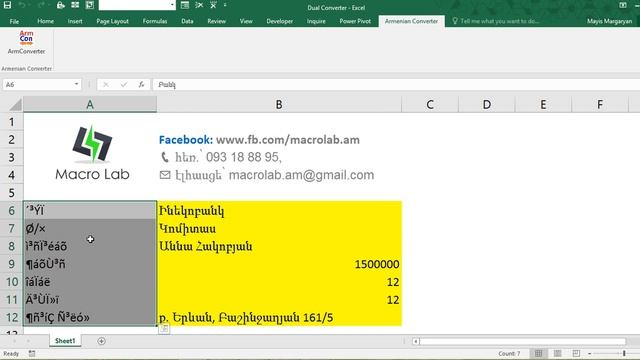Open the Developer tab

(x=280, y=21)
